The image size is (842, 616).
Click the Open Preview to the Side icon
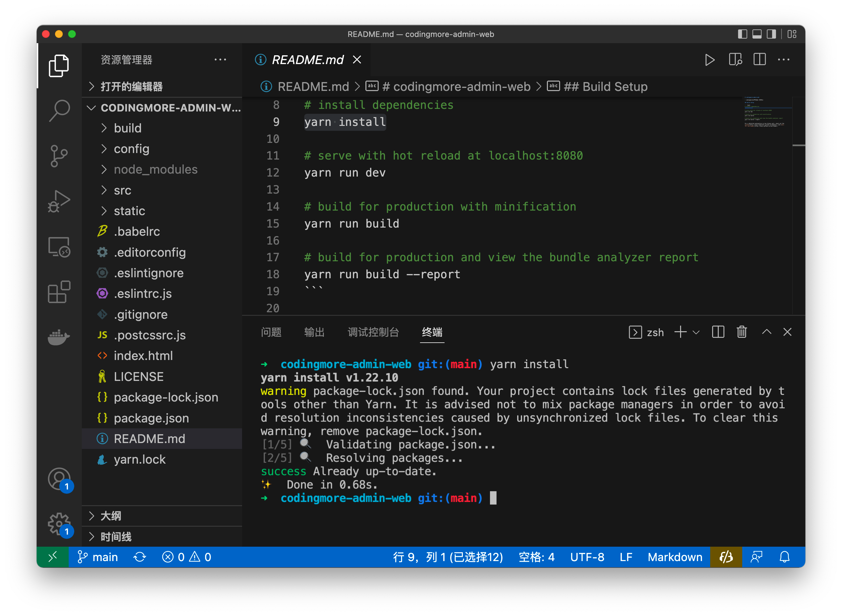735,60
